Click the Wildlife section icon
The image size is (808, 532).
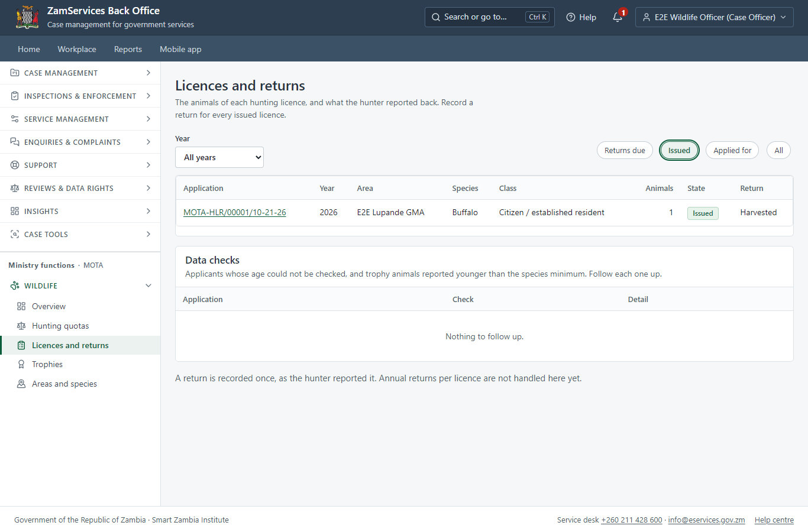(x=15, y=286)
